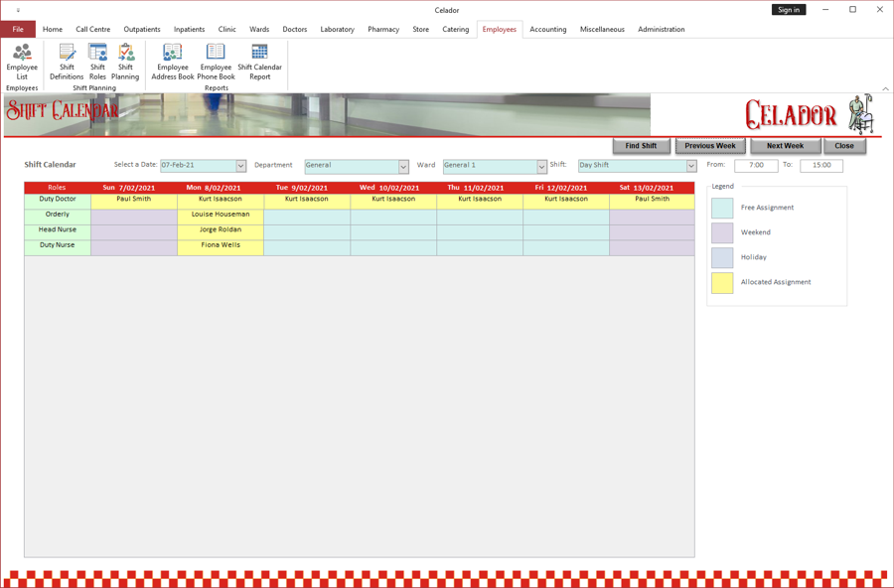
Task: Open the Shift Planning tool
Action: point(125,63)
